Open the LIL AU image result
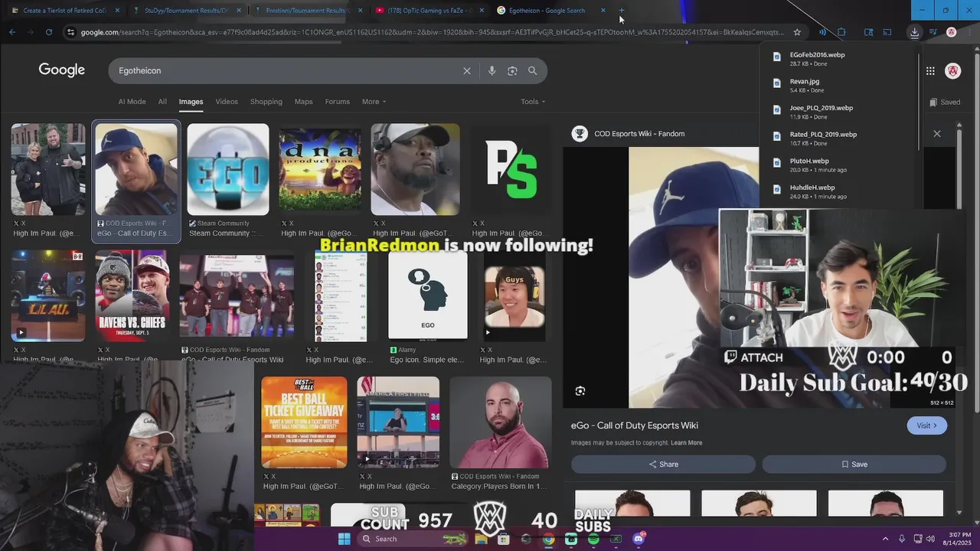The width and height of the screenshot is (980, 551). tap(48, 295)
